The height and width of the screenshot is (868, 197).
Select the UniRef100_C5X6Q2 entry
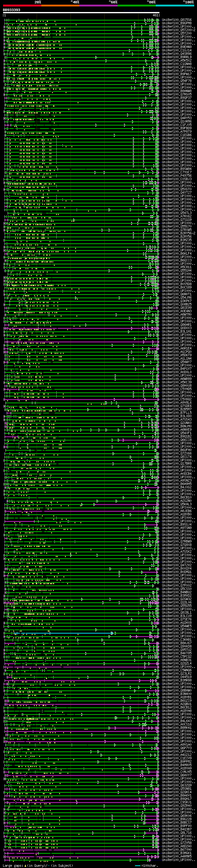[x=176, y=399]
